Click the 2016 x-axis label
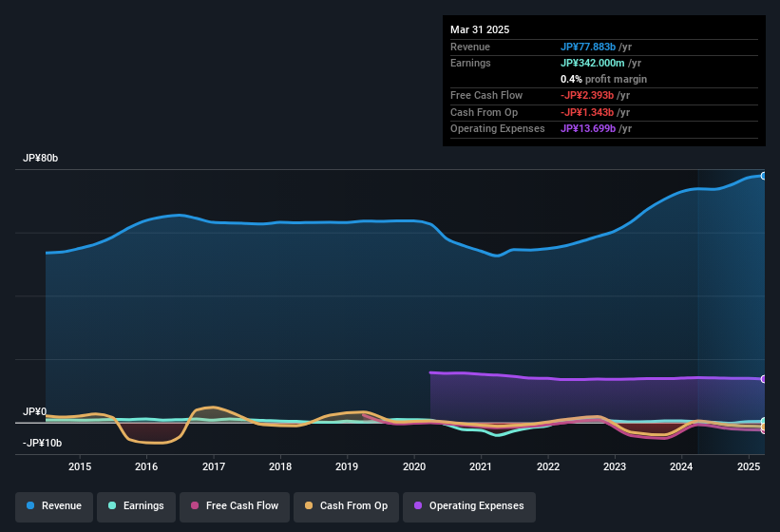This screenshot has width=780, height=532. [x=146, y=466]
